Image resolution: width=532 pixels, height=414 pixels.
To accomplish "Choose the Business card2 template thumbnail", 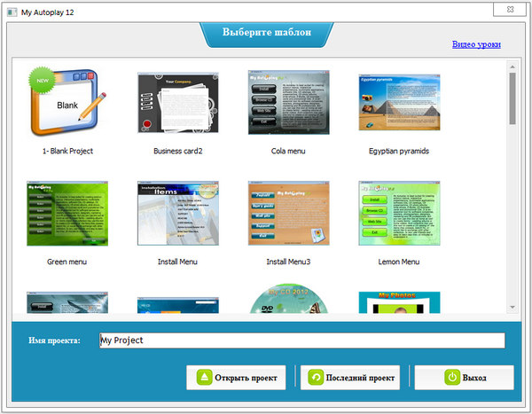I will point(178,104).
